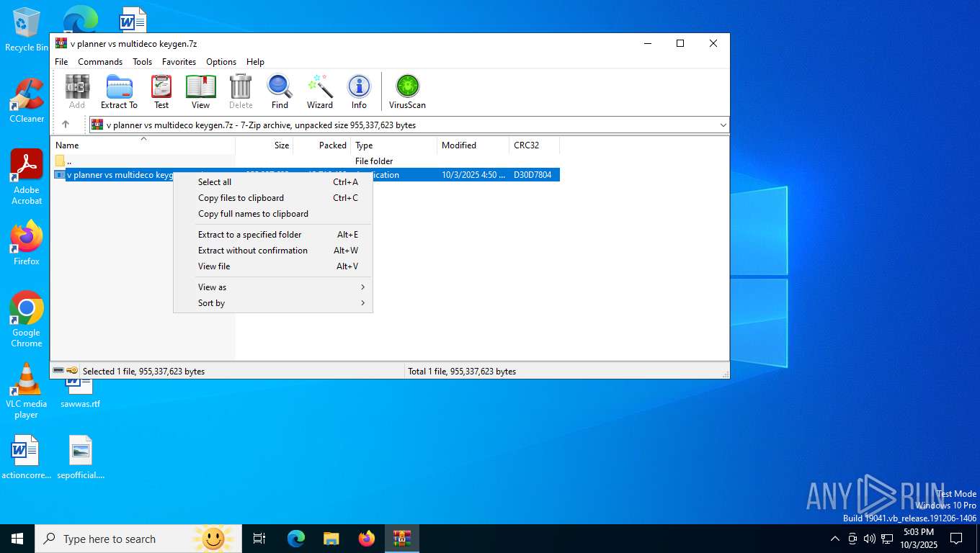Open the View toolbar icon
This screenshot has width=980, height=553.
pos(201,91)
